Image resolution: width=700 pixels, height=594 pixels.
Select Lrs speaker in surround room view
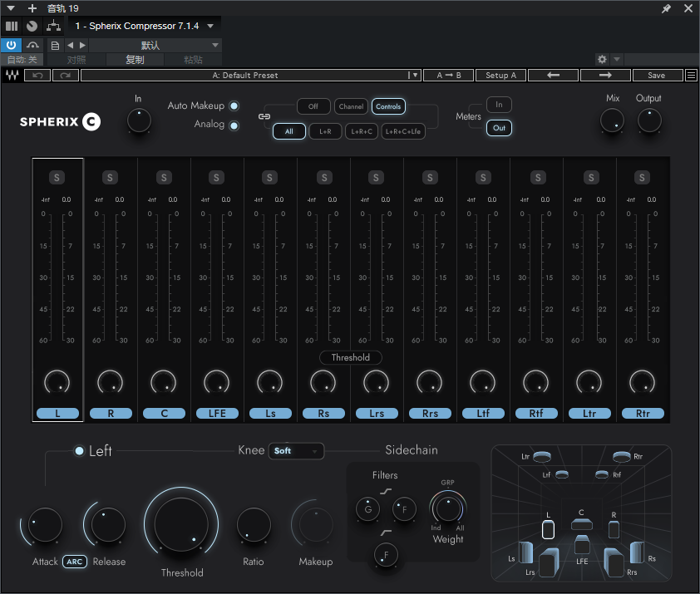[549, 562]
